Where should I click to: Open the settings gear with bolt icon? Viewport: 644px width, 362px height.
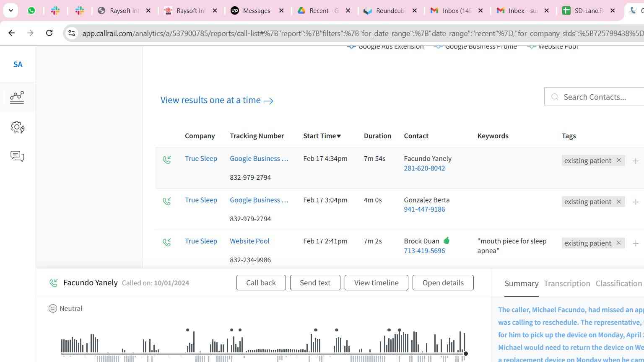(x=17, y=127)
